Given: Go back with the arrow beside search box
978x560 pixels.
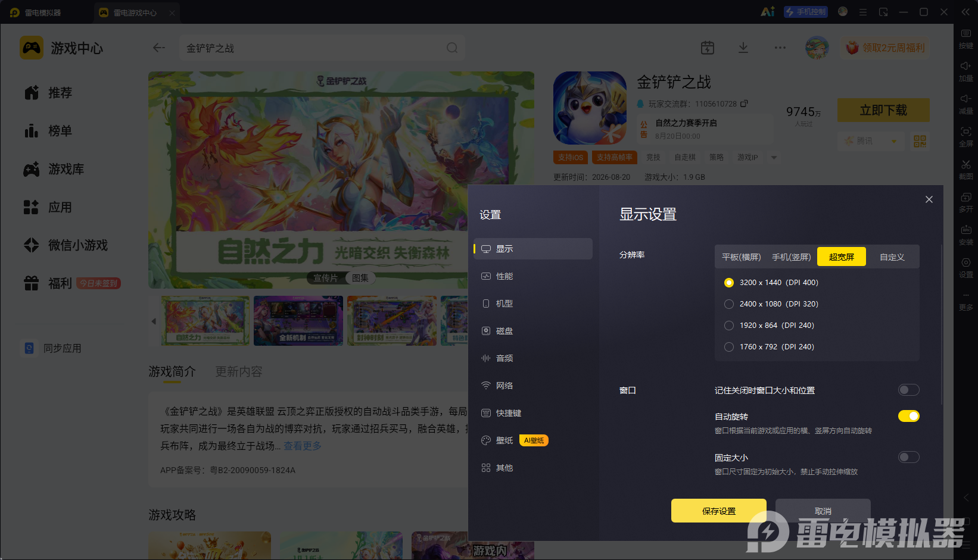Looking at the screenshot, I should click(158, 48).
